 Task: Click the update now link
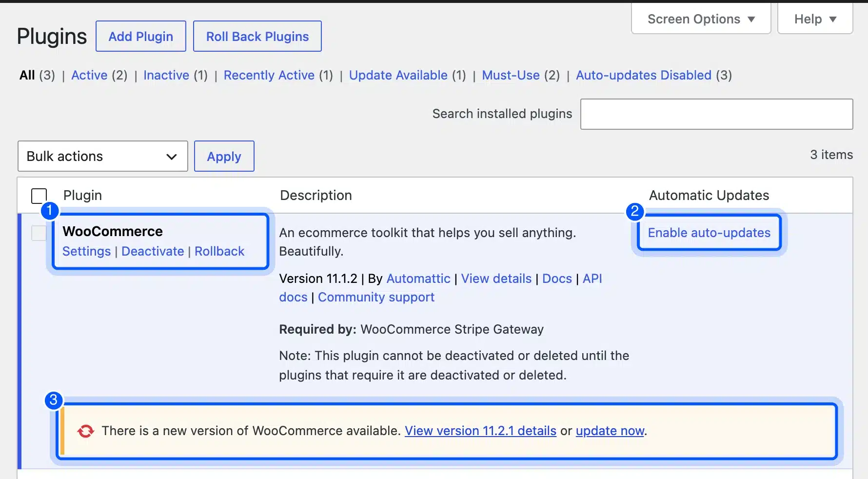(610, 431)
